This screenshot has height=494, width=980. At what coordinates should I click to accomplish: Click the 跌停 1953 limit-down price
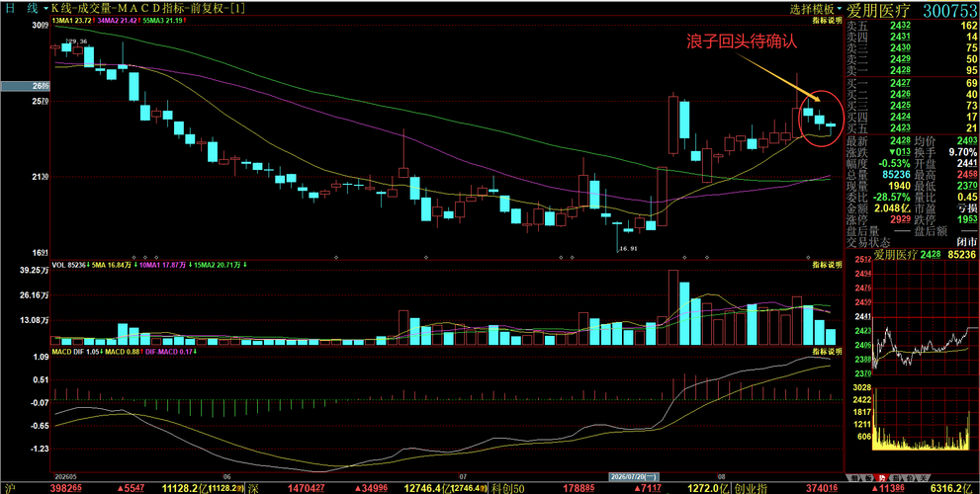tap(967, 219)
